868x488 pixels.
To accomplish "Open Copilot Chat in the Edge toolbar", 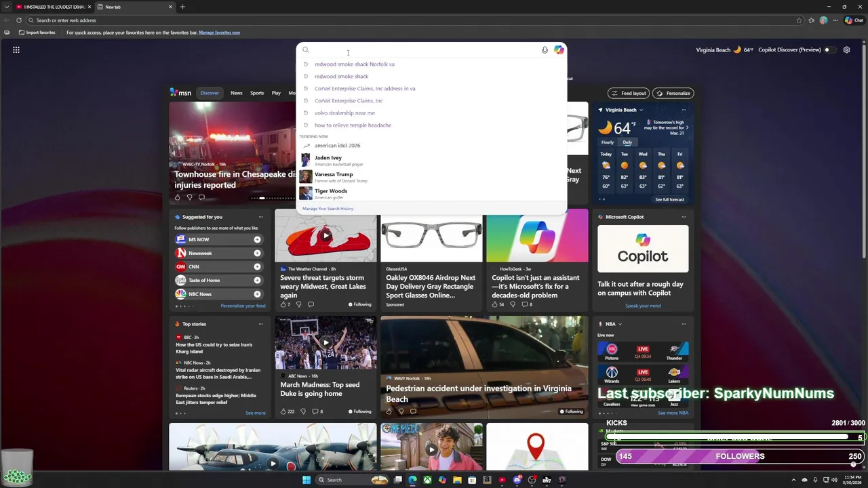I will (853, 20).
